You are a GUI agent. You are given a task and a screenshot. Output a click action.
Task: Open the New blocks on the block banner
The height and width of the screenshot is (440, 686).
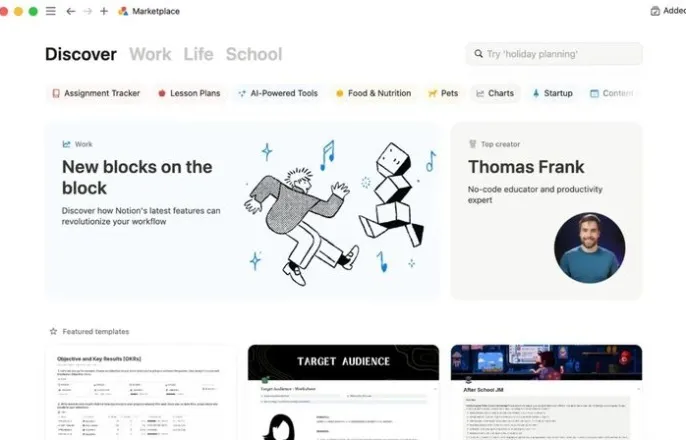click(x=242, y=211)
